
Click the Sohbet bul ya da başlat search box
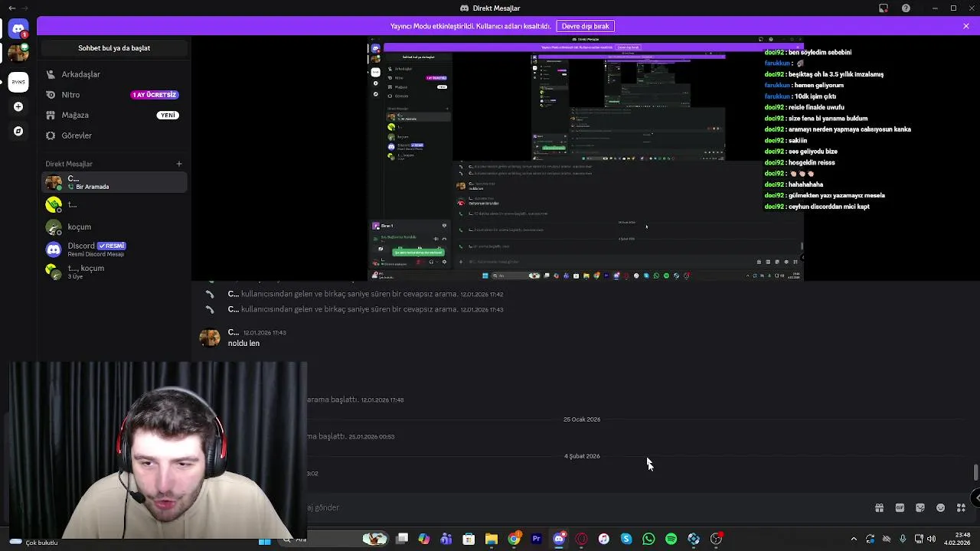[113, 48]
